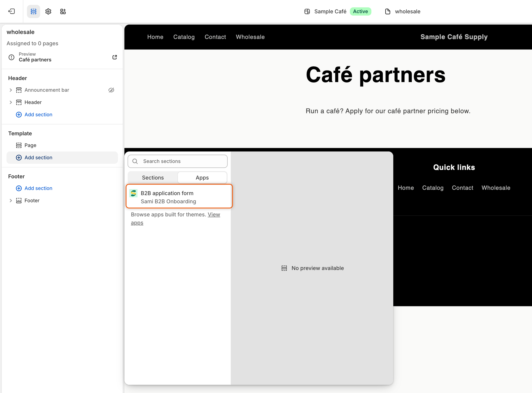Open preview in new window icon

[115, 57]
